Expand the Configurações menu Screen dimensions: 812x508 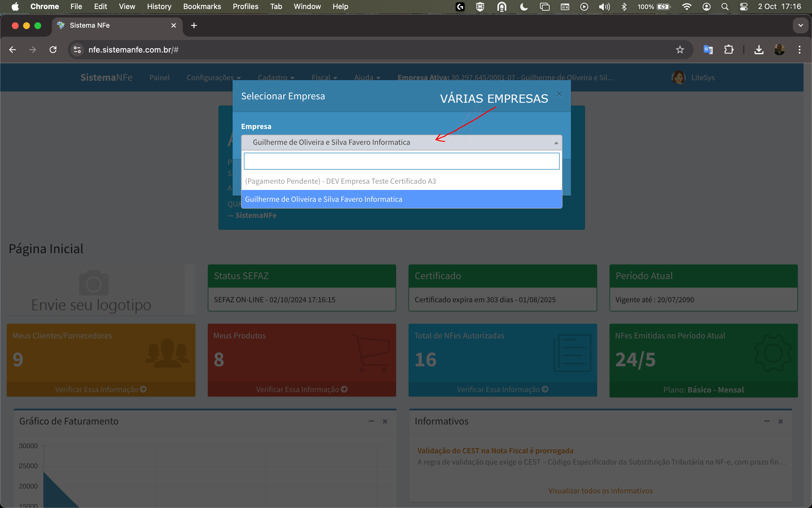click(213, 78)
